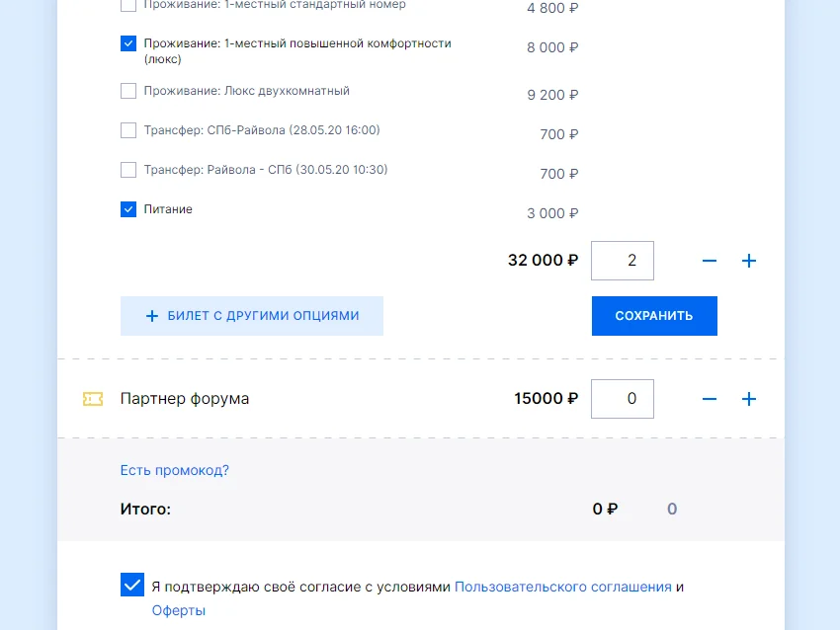Disable the Питание checkbox
This screenshot has height=630, width=840.
pyautogui.click(x=127, y=208)
